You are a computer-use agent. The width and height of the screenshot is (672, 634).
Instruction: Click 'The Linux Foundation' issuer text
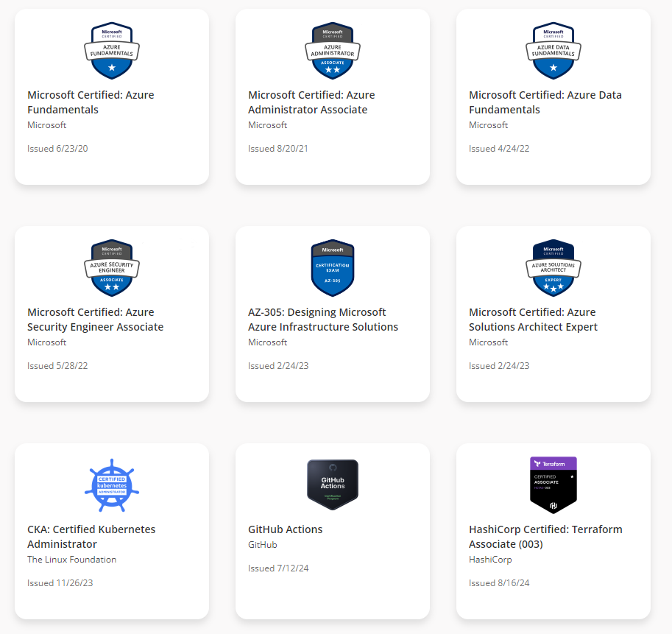[71, 560]
